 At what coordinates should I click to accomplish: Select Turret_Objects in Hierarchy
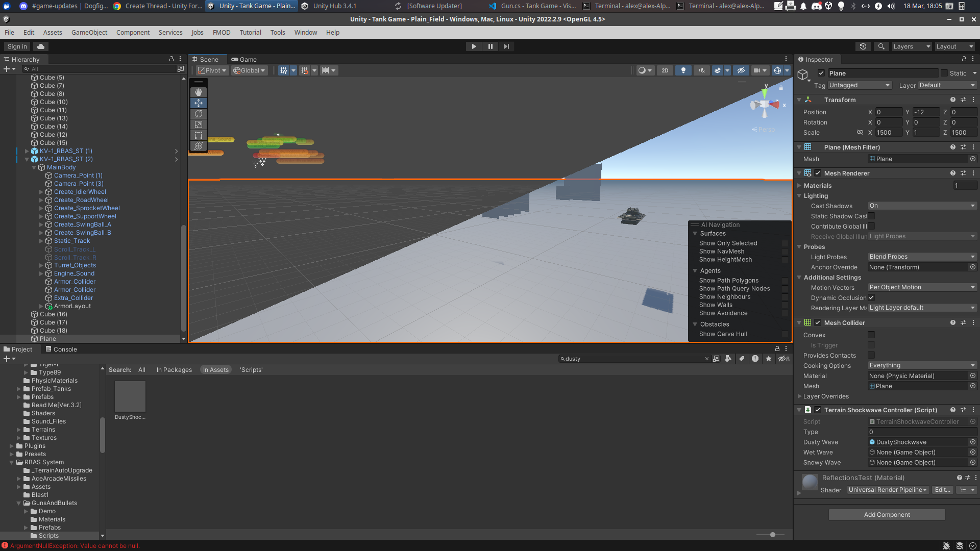(x=75, y=265)
